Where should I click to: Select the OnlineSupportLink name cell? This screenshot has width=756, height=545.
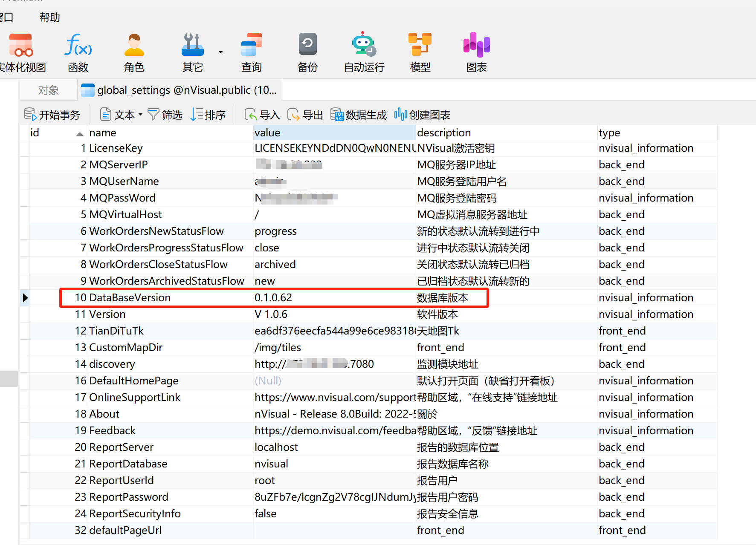(171, 398)
